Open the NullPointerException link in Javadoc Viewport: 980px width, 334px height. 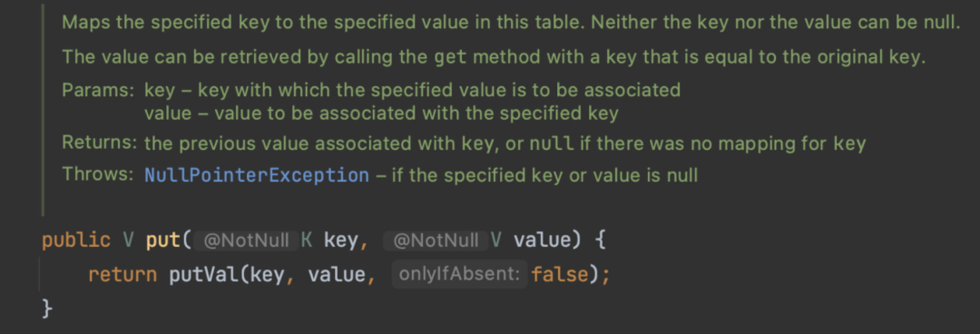[x=257, y=175]
